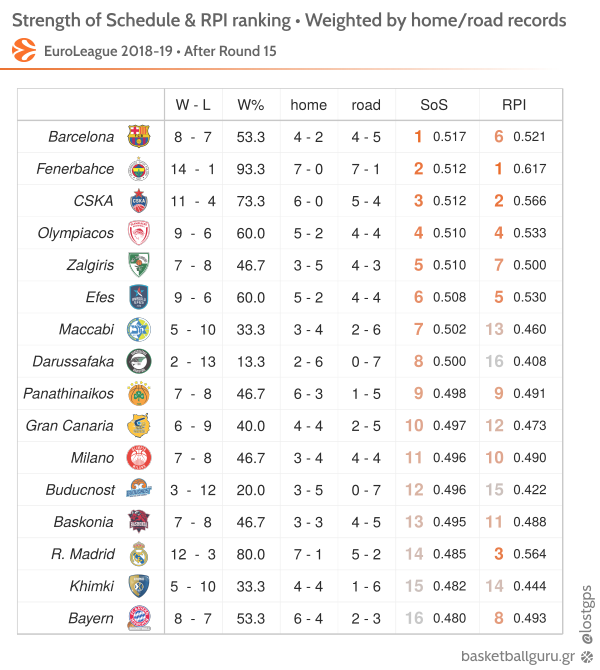This screenshot has width=600, height=670.
Task: Select the Darussafaka team name
Action: [x=73, y=361]
